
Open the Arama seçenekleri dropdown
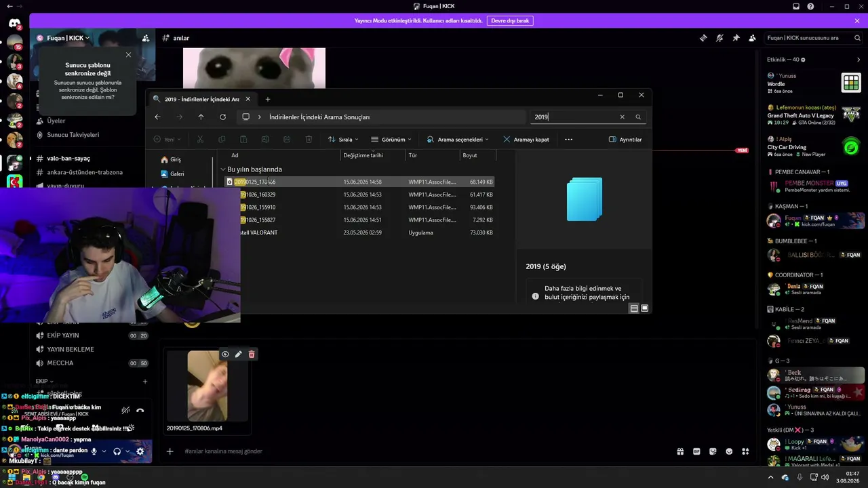click(x=458, y=140)
